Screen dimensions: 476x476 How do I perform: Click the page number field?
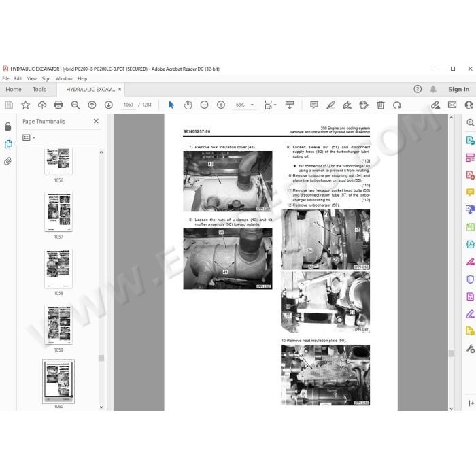pyautogui.click(x=129, y=105)
